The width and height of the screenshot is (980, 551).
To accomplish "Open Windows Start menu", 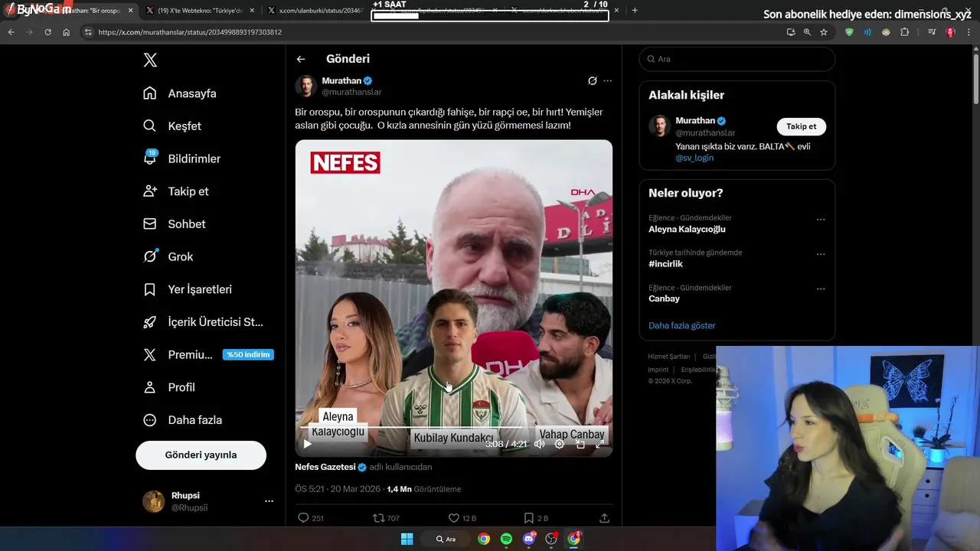I will click(407, 539).
